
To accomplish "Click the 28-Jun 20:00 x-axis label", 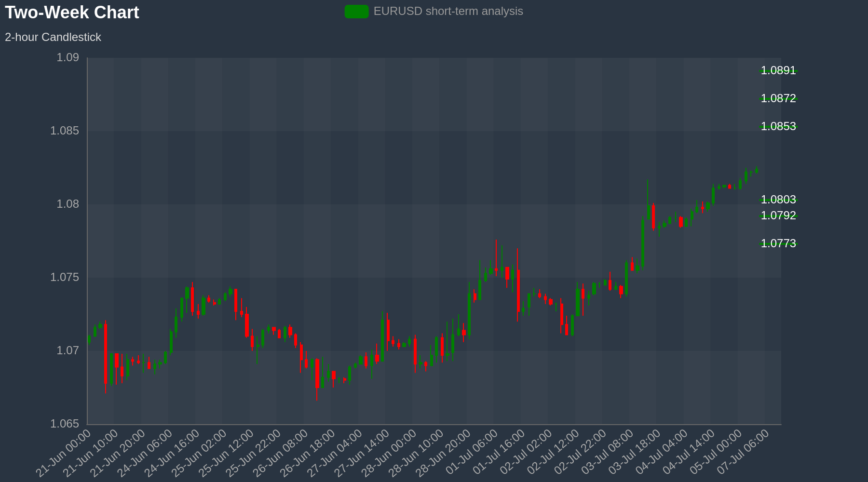I will (x=443, y=454).
